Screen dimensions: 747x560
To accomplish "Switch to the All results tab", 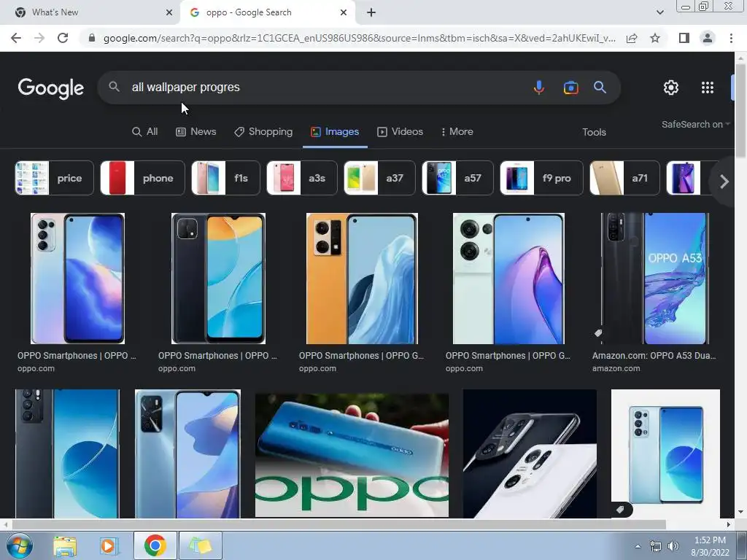I will click(x=145, y=132).
